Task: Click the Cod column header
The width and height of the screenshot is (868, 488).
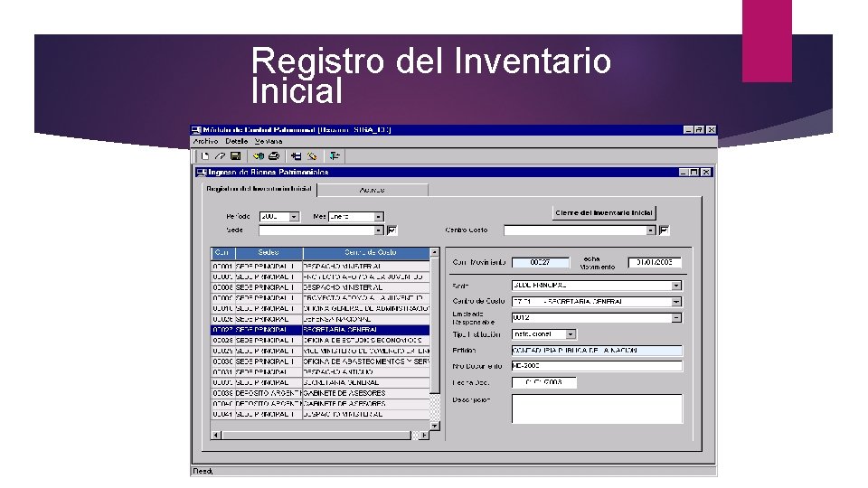Action: pyautogui.click(x=223, y=253)
